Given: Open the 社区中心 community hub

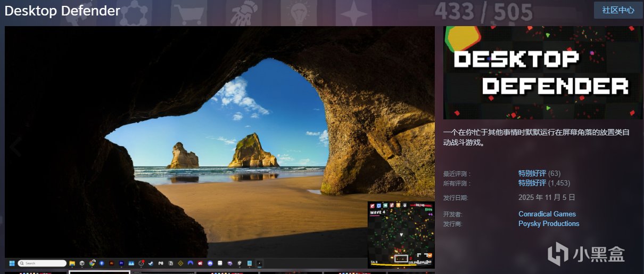Looking at the screenshot, I should point(618,10).
